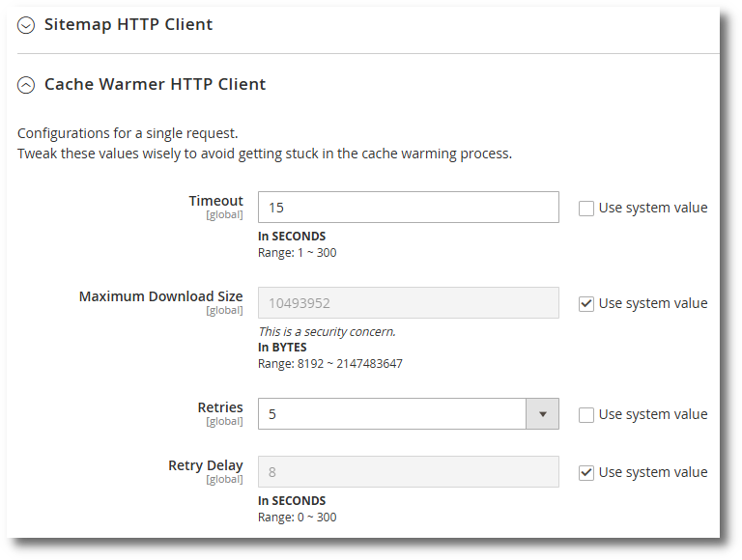
Task: Collapse the Cache Warmer HTTP Client chevron icon
Action: (x=26, y=85)
